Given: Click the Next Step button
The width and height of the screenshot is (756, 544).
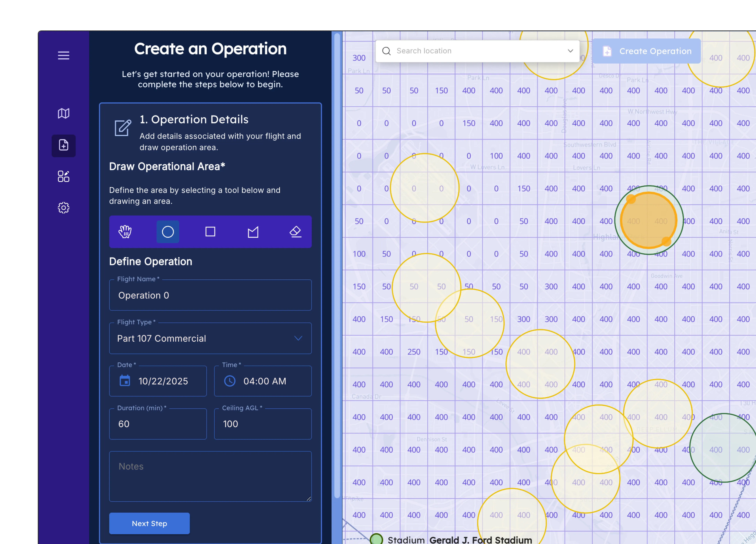Looking at the screenshot, I should tap(149, 523).
